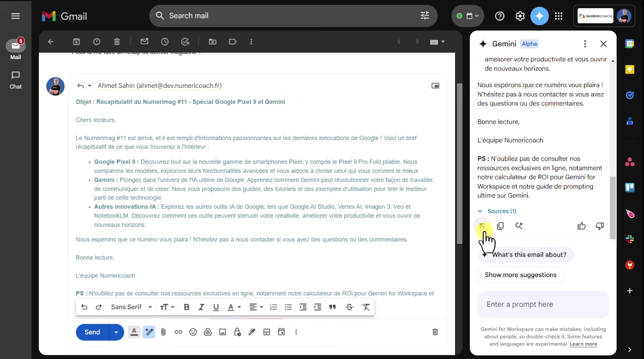This screenshot has width=644, height=359.
Task: Toggle underline formatting
Action: point(216,307)
